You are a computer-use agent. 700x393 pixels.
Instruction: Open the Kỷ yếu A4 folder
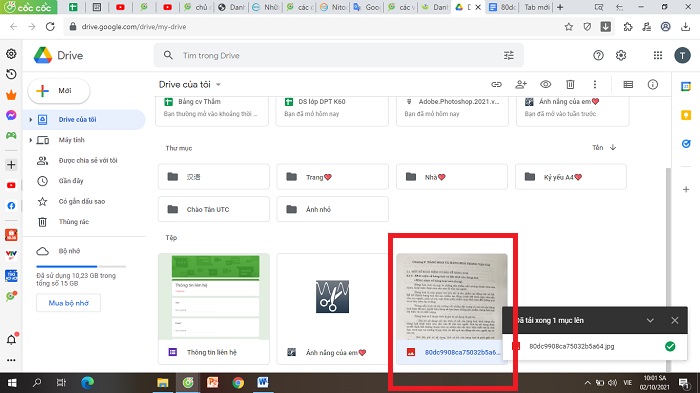pos(571,177)
